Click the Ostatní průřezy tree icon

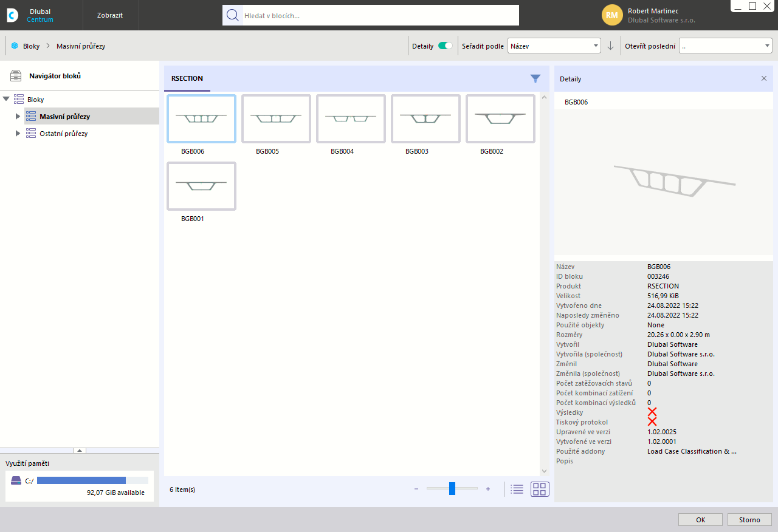click(31, 133)
